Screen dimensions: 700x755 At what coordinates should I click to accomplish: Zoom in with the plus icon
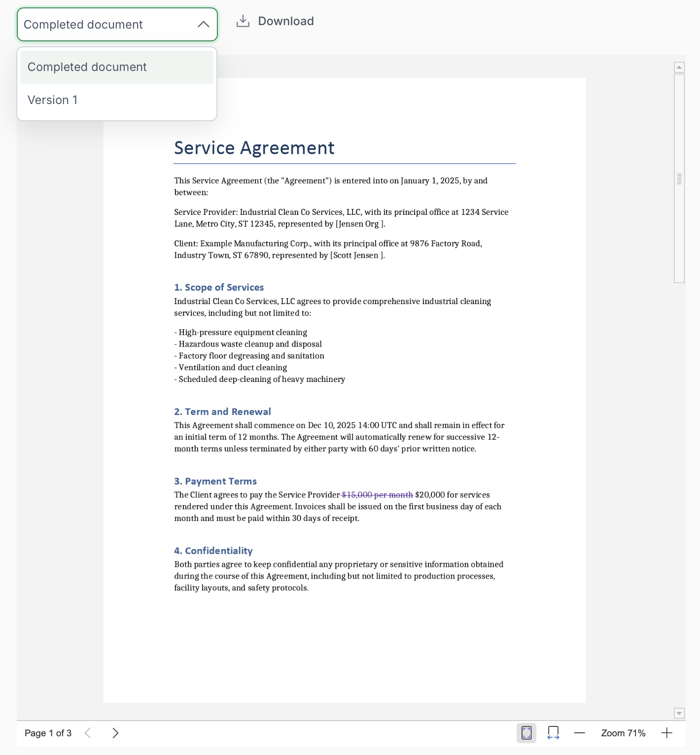point(666,733)
